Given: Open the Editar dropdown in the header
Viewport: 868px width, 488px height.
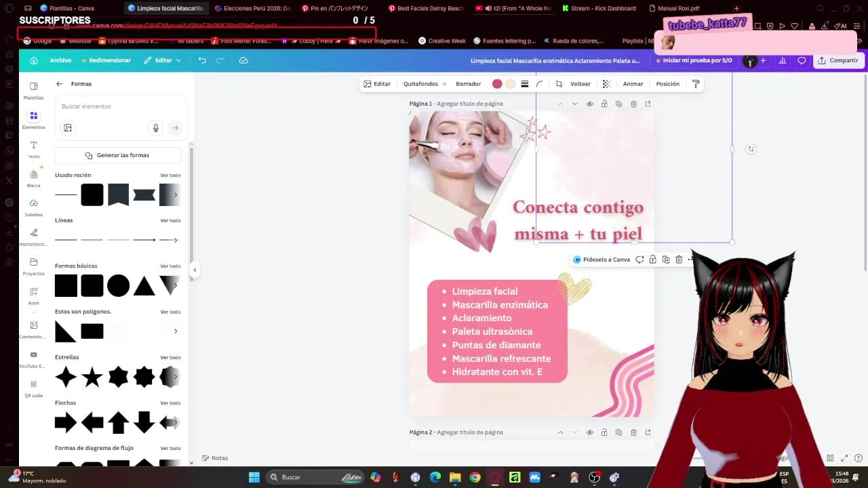Looking at the screenshot, I should [163, 60].
